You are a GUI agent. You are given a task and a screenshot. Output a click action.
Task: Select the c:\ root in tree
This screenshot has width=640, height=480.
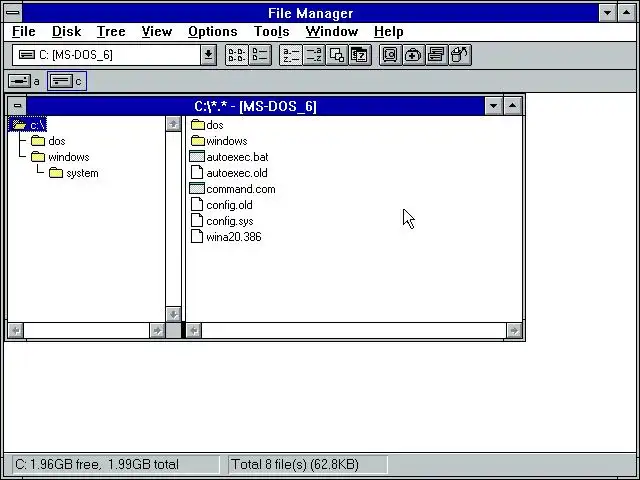(28, 124)
